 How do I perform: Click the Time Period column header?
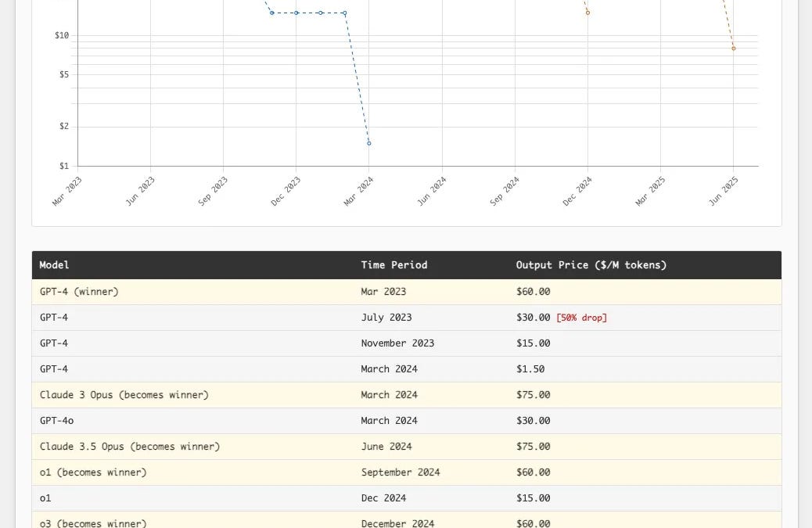[x=394, y=265]
